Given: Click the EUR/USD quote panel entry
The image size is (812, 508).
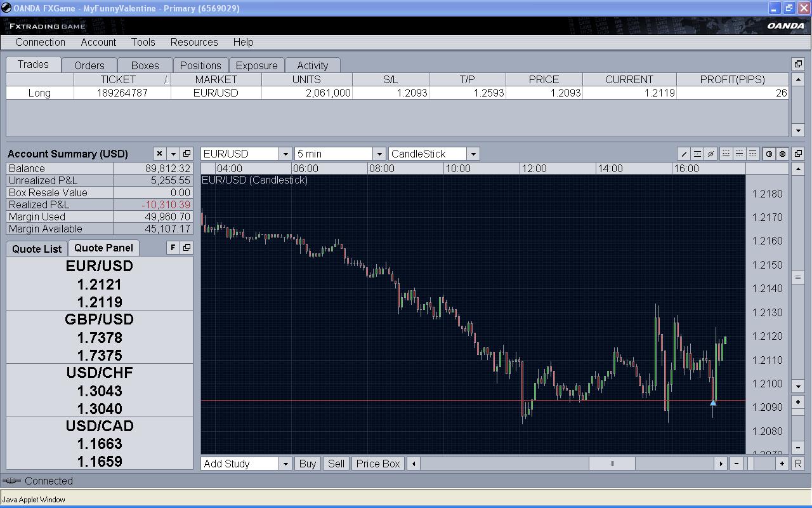Looking at the screenshot, I should [x=100, y=284].
